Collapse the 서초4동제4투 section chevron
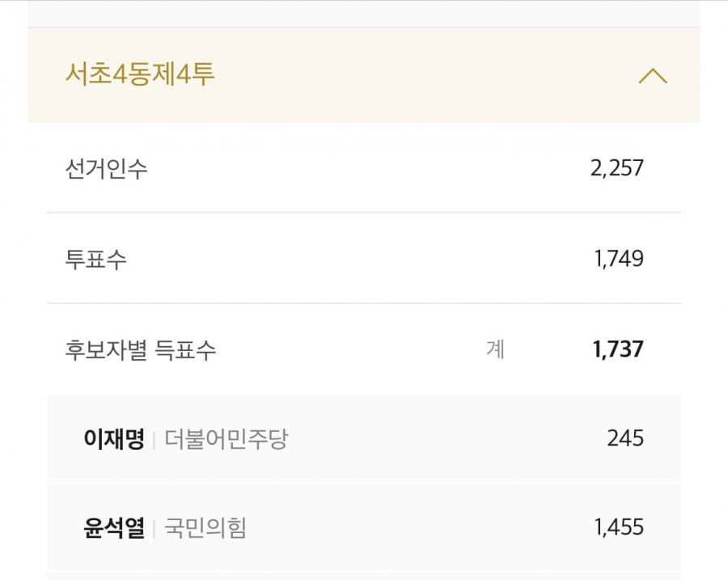This screenshot has width=728, height=580. pos(653,76)
